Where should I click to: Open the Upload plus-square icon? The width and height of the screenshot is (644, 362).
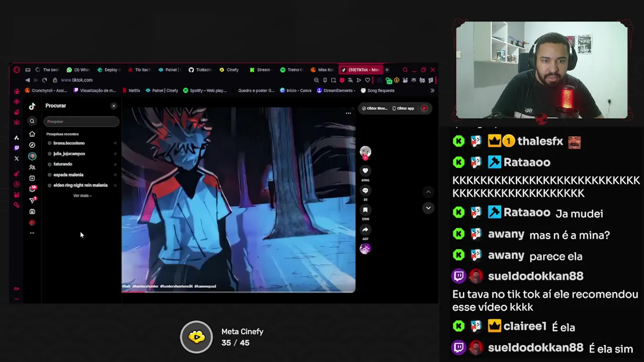tap(32, 178)
